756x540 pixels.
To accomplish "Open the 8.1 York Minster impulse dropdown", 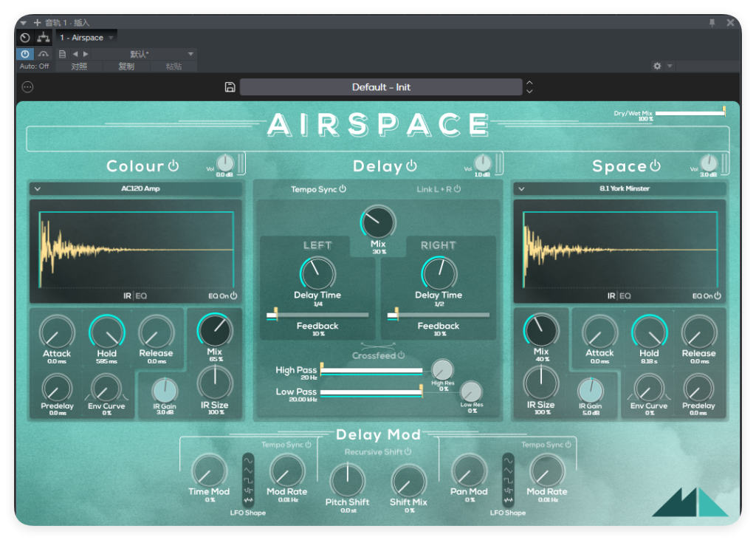I will coord(619,188).
